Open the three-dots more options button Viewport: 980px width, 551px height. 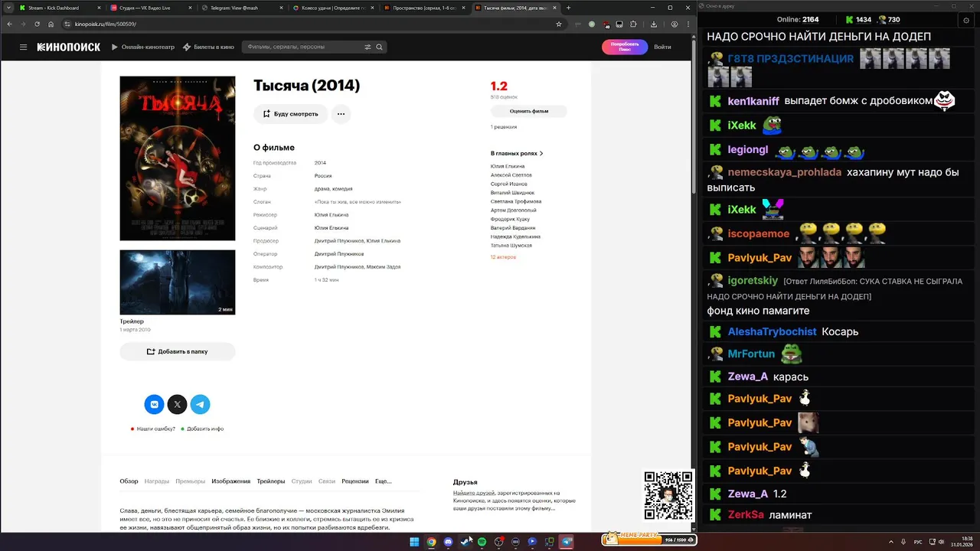coord(341,114)
